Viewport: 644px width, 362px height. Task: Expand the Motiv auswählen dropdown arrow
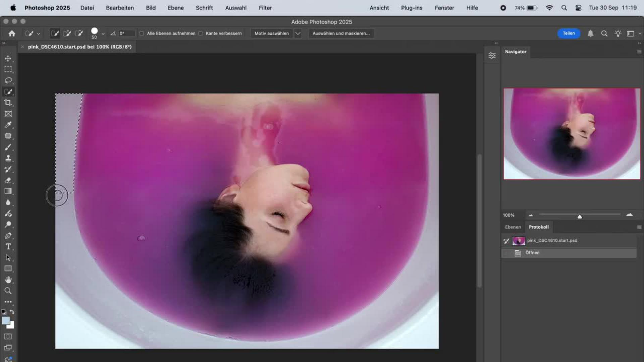[x=298, y=34]
